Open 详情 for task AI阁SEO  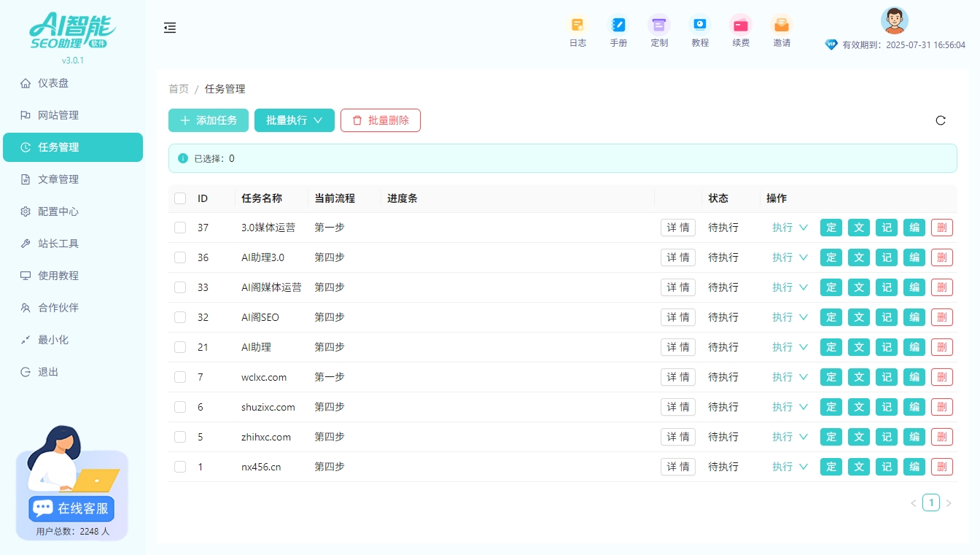(x=677, y=317)
